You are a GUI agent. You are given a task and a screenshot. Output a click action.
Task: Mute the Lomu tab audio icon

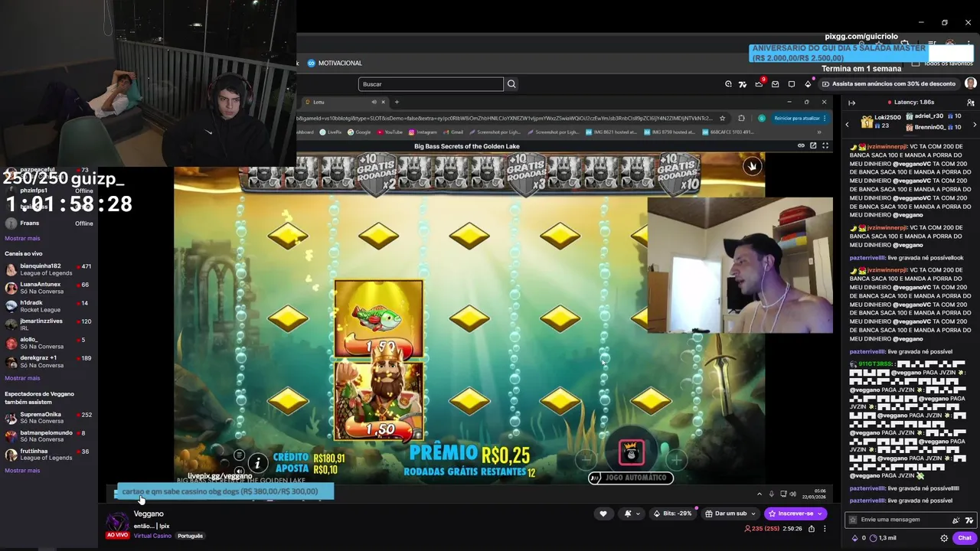pos(374,102)
